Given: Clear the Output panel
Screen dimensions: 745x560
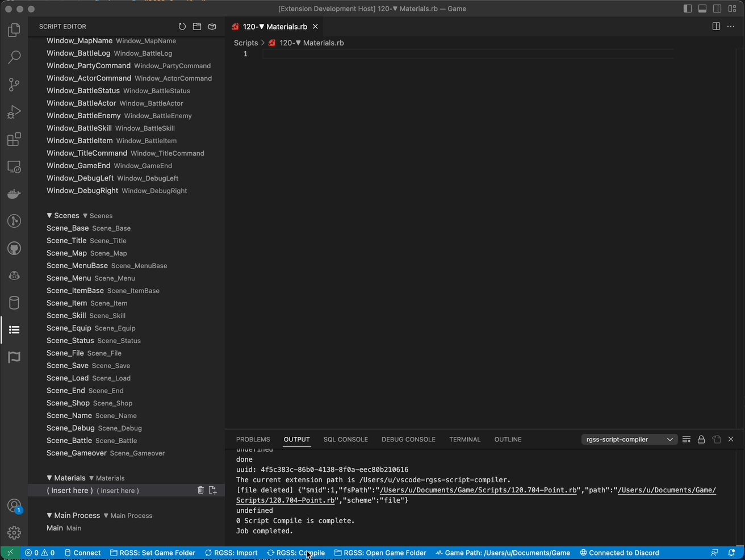Looking at the screenshot, I should [687, 439].
